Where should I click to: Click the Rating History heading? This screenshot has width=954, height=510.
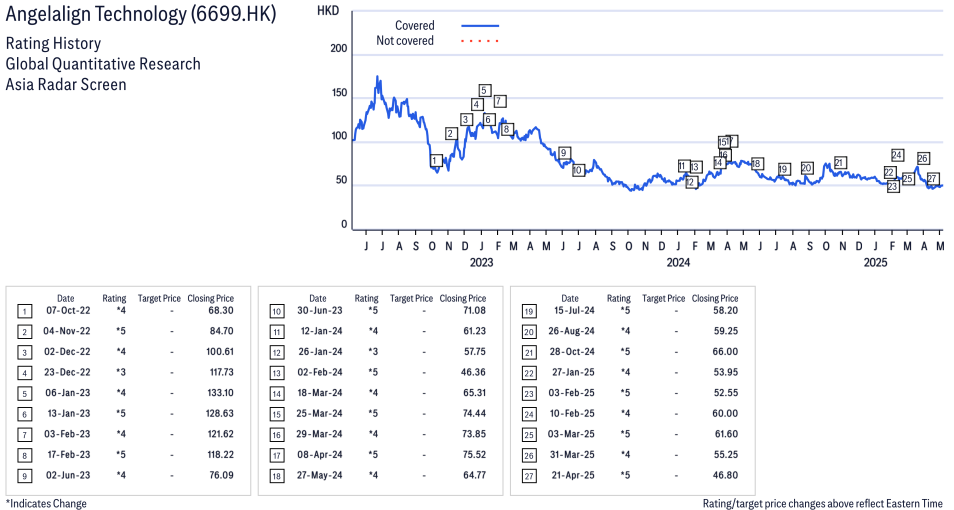[x=53, y=43]
